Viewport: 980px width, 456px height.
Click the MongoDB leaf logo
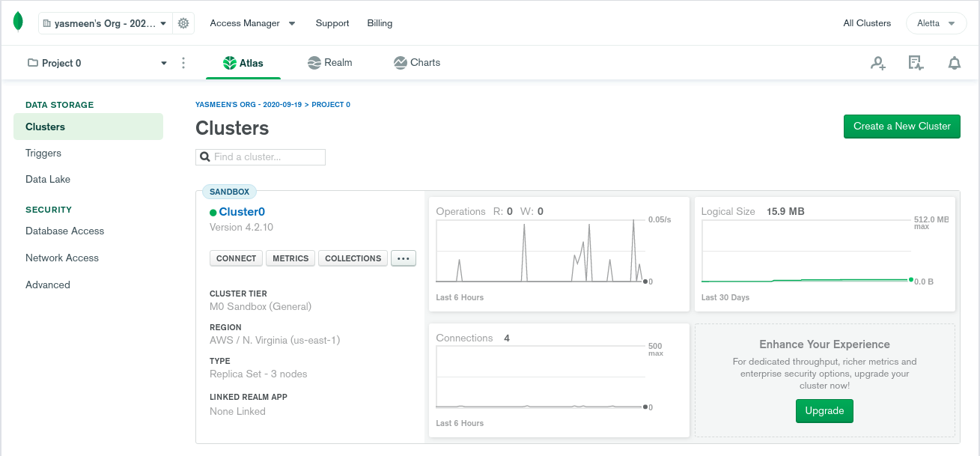(x=17, y=22)
